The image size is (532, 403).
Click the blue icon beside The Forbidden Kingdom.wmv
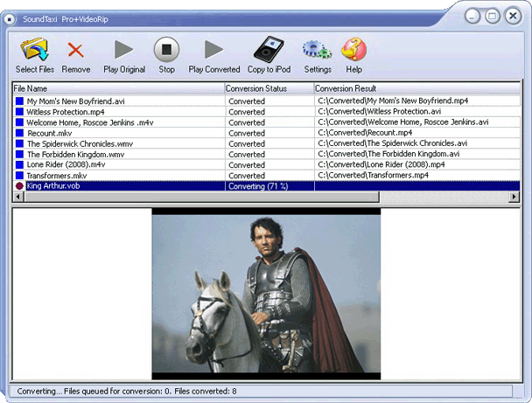tap(19, 154)
